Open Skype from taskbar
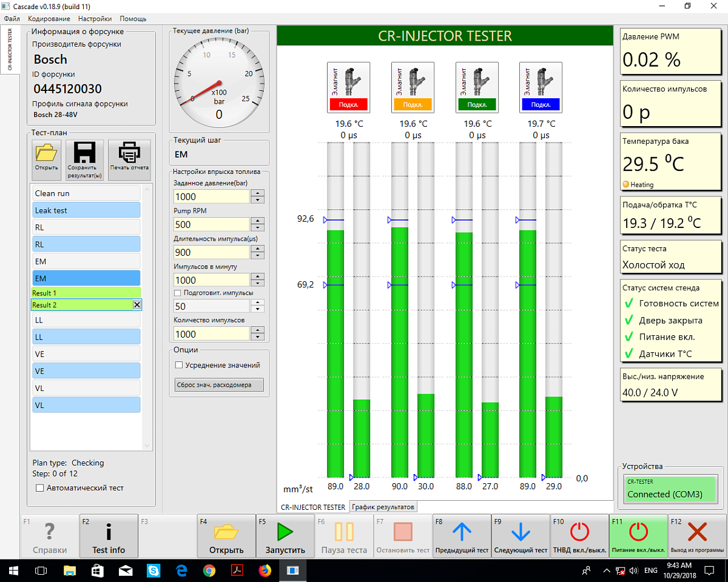Viewport: 728px width, 582px height. coord(153,570)
